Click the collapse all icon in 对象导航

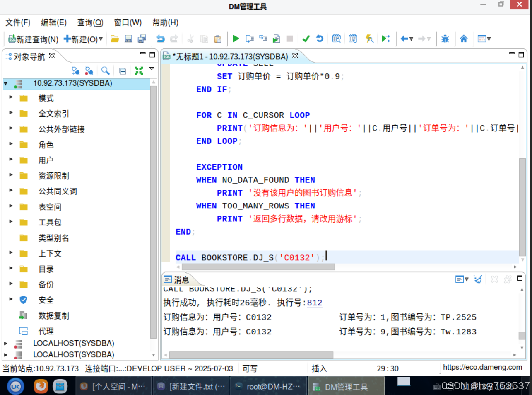point(123,71)
